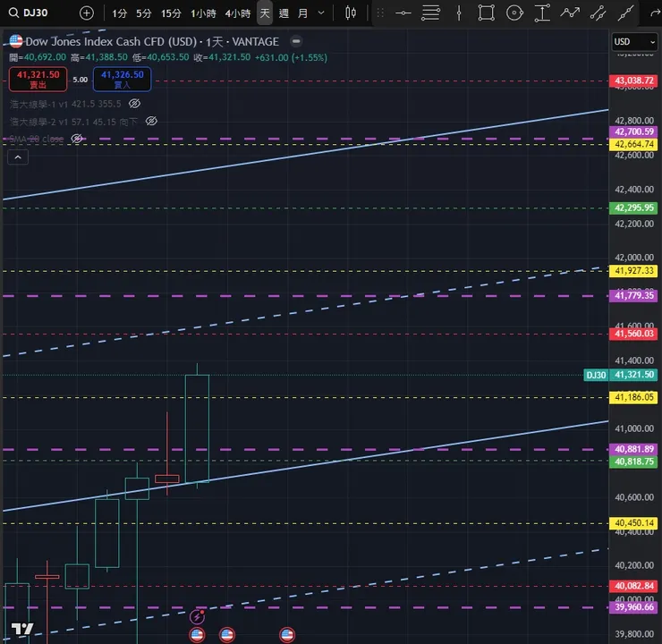Click the 41,927.33 yellow price label

(633, 270)
